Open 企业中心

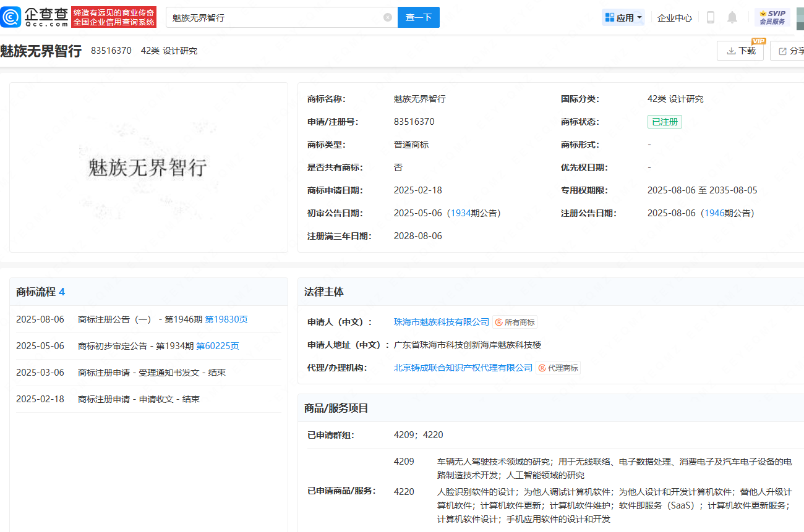coord(675,18)
